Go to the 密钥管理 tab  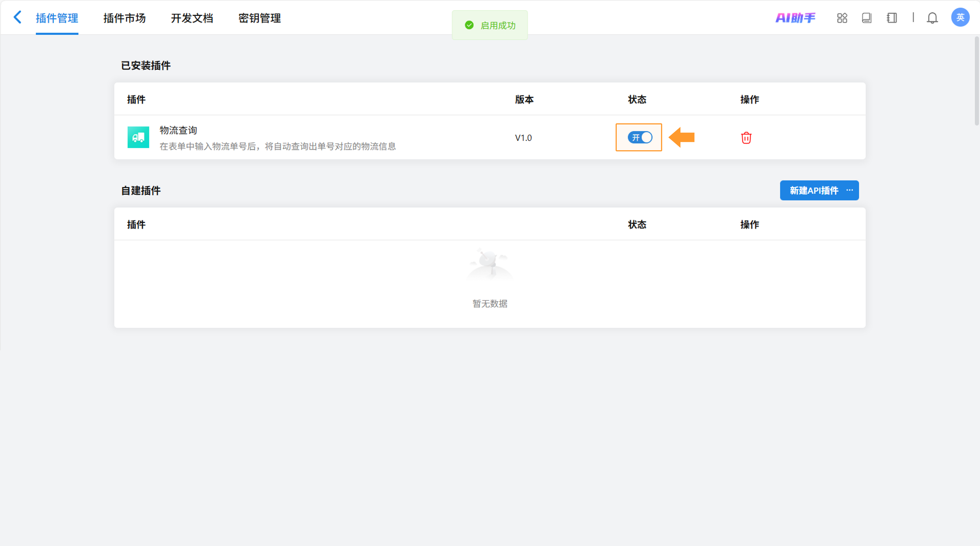[259, 18]
